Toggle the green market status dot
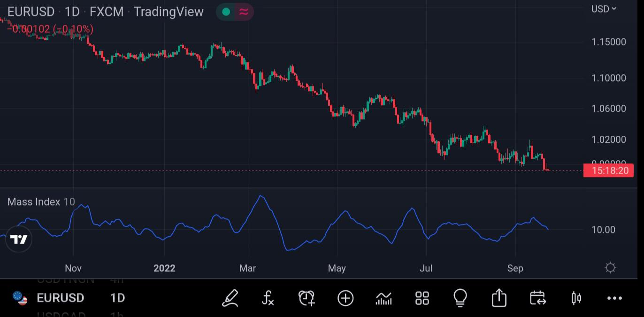The height and width of the screenshot is (317, 644). click(x=226, y=12)
